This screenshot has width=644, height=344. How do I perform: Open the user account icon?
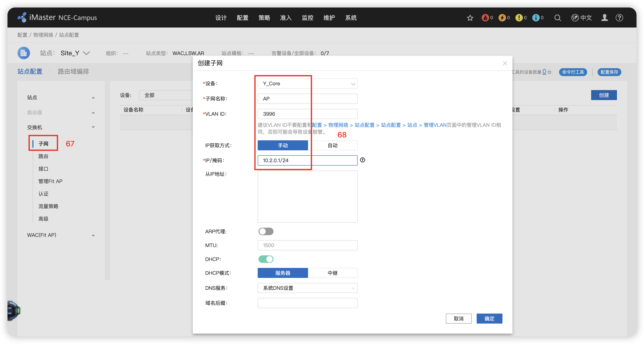point(604,18)
